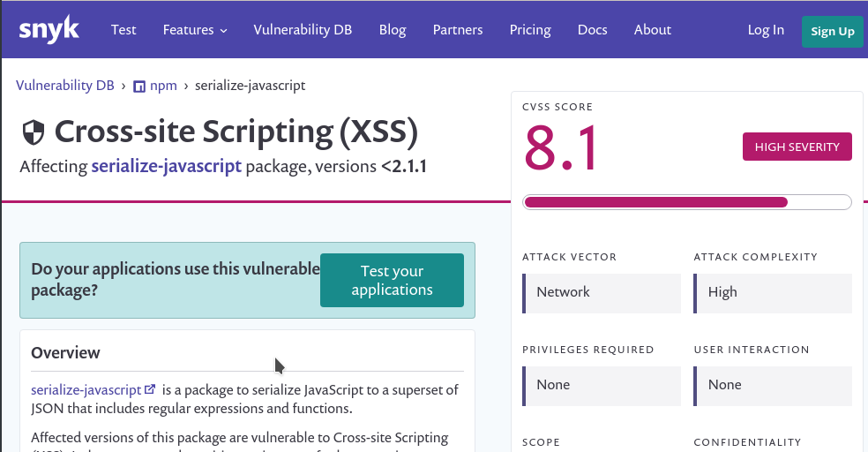Select the 8.1 CVSS score value

click(x=561, y=148)
